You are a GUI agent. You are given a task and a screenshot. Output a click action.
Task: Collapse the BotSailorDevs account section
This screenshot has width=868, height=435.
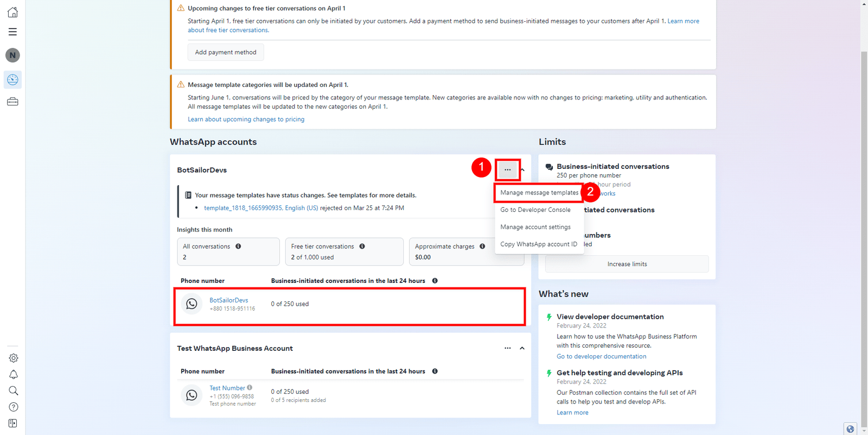(x=522, y=170)
